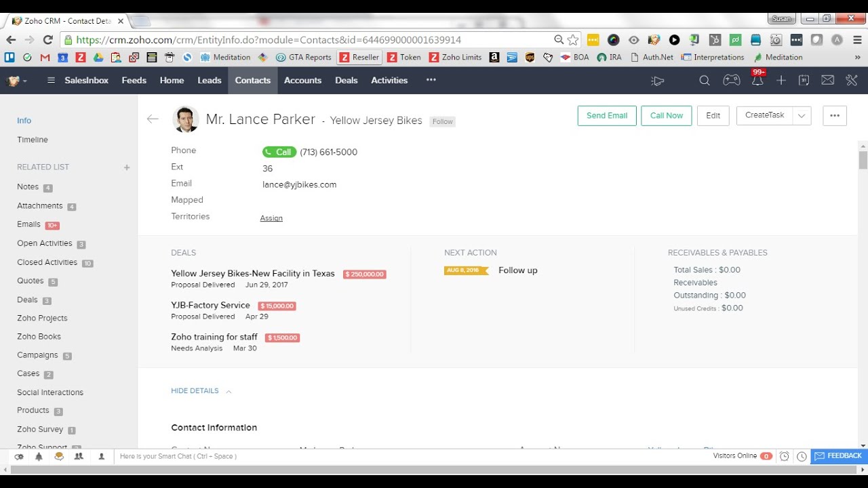Open the recent history clock icon
Screen dimensions: 868x488
802,457
